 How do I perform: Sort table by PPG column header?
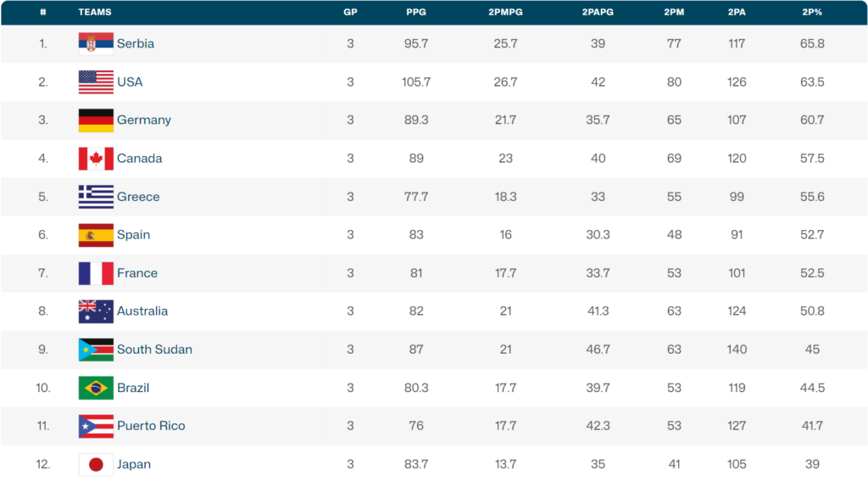click(416, 12)
